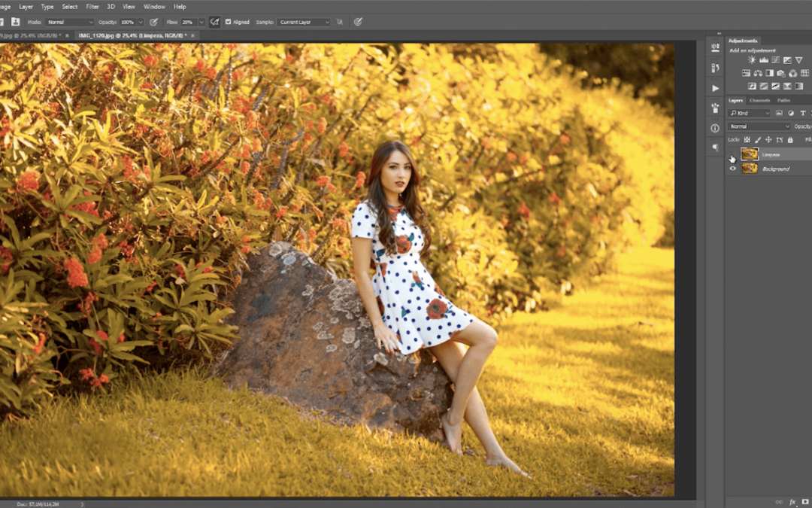The image size is (812, 508).
Task: Open the Actions panel play icon
Action: (x=715, y=88)
